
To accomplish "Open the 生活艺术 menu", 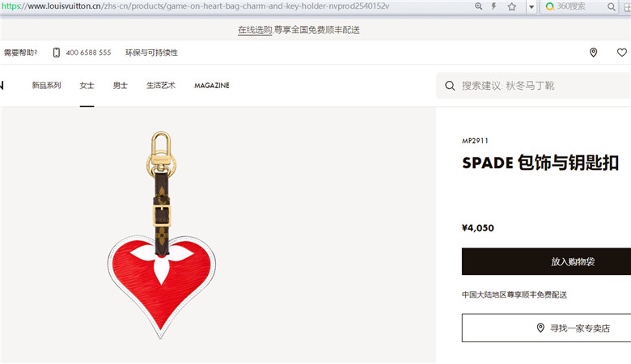I will pos(160,85).
